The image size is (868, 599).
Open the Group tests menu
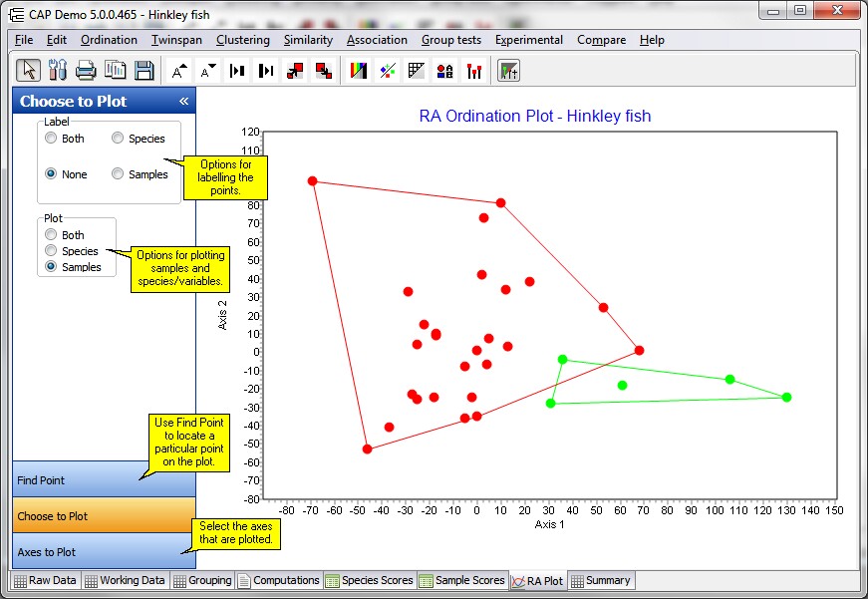(x=451, y=40)
